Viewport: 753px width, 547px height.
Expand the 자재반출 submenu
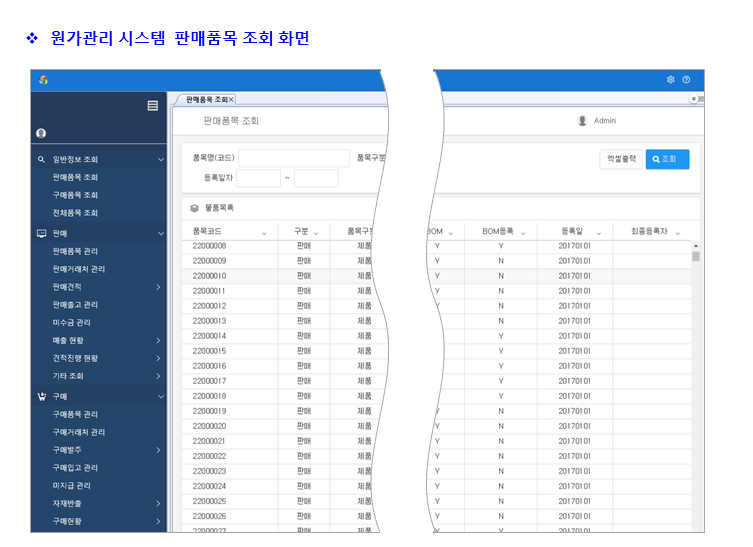[x=158, y=503]
